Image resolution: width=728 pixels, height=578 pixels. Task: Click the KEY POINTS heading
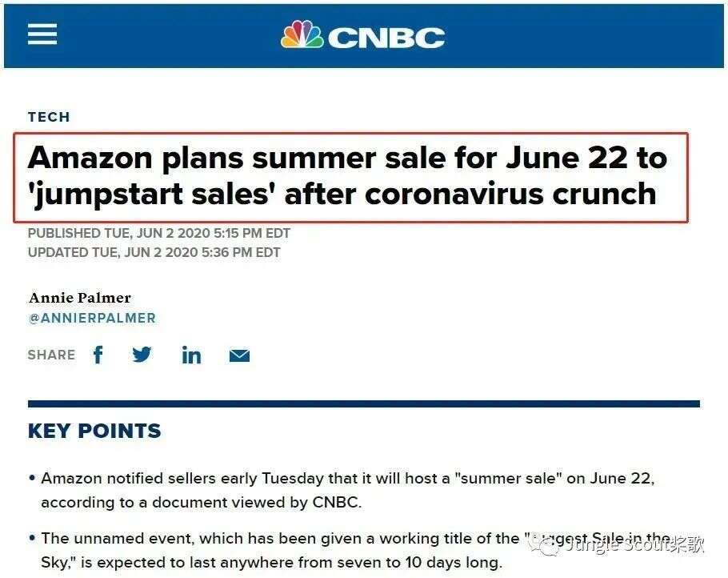point(94,431)
